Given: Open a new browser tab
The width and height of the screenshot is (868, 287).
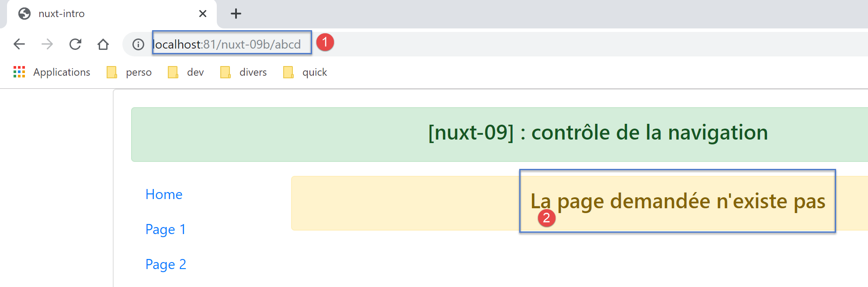Looking at the screenshot, I should [x=236, y=14].
